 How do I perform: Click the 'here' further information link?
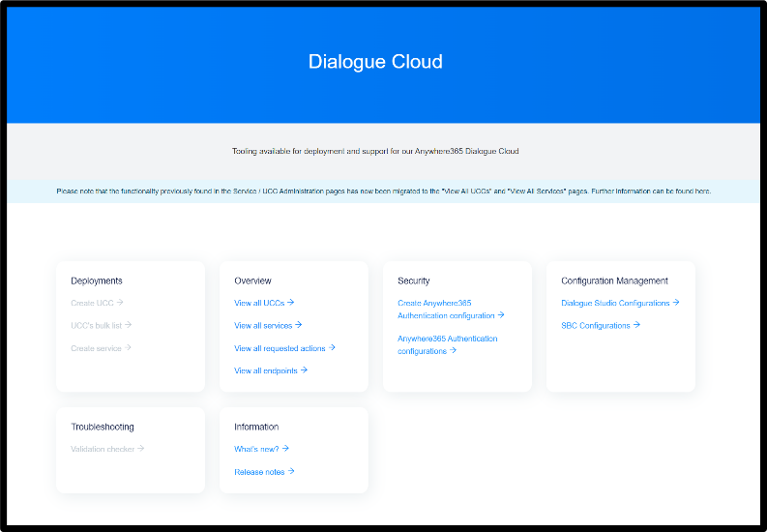702,192
